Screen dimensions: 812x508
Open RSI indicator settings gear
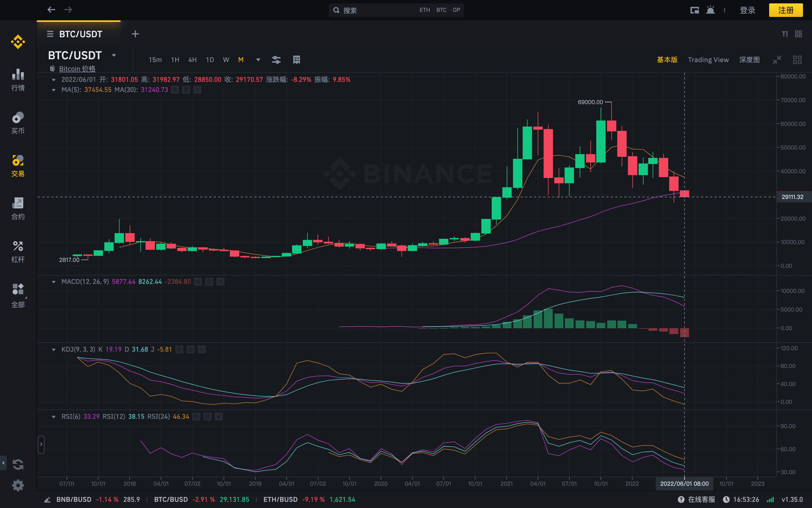[x=207, y=417]
